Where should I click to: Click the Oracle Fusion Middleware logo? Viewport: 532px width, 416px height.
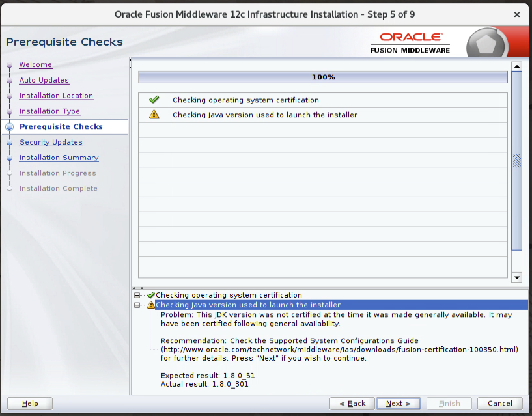tap(410, 43)
